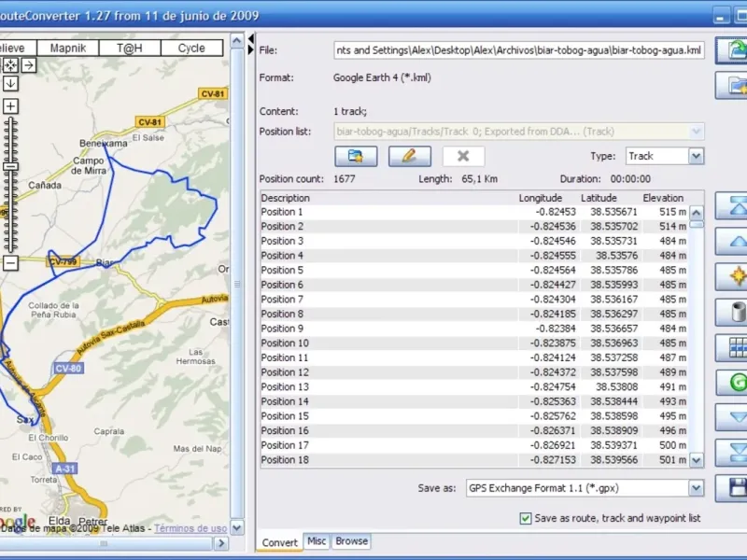This screenshot has width=747, height=560.
Task: Select the Position 12 row
Action: [475, 372]
